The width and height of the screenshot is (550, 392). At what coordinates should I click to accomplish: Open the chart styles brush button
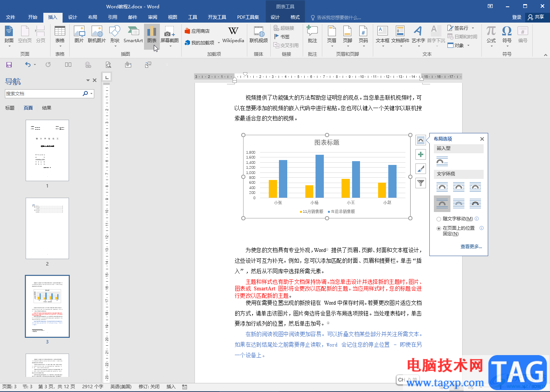(421, 169)
